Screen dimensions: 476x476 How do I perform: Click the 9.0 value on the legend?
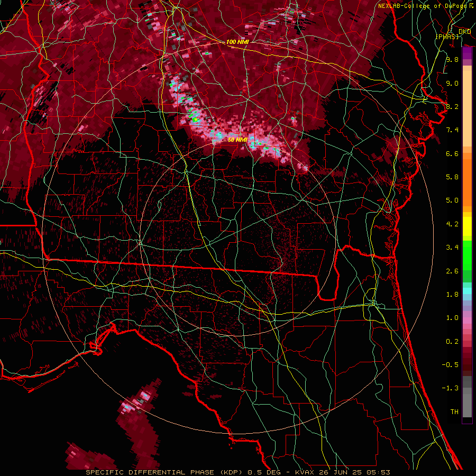coord(452,83)
